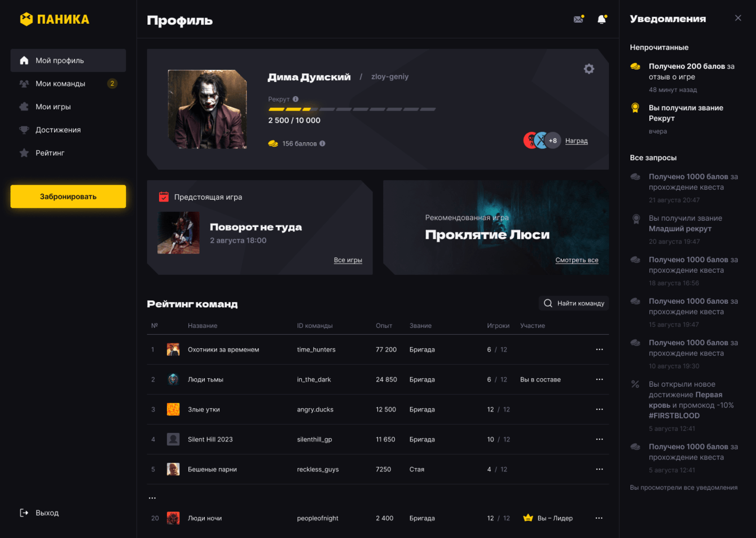756x538 pixels.
Task: Click info icon next to Рекрут
Action: pyautogui.click(x=296, y=99)
